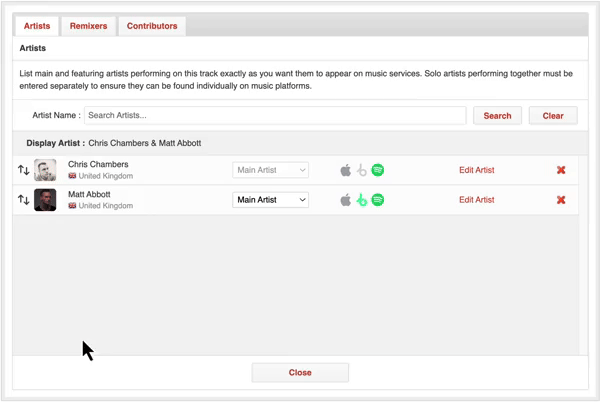The image size is (600, 402).
Task: Click reorder arrows for Chris Chambers
Action: click(24, 170)
